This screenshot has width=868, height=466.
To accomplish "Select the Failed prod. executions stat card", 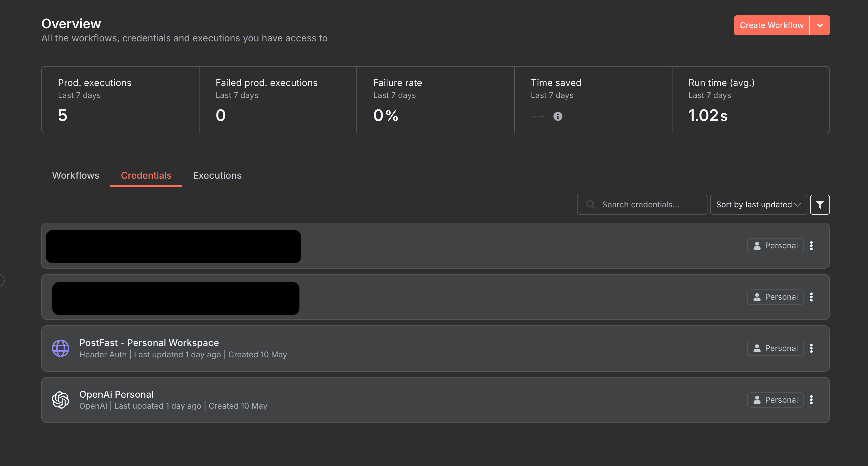I will click(278, 99).
